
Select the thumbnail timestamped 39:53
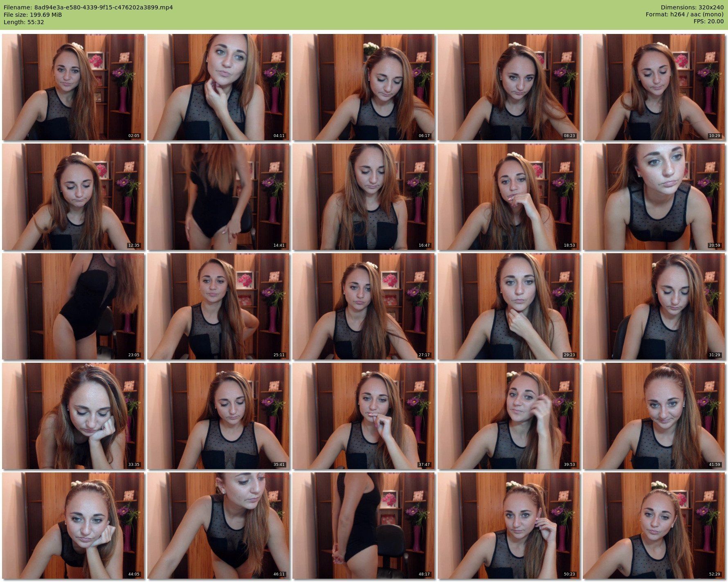point(508,416)
